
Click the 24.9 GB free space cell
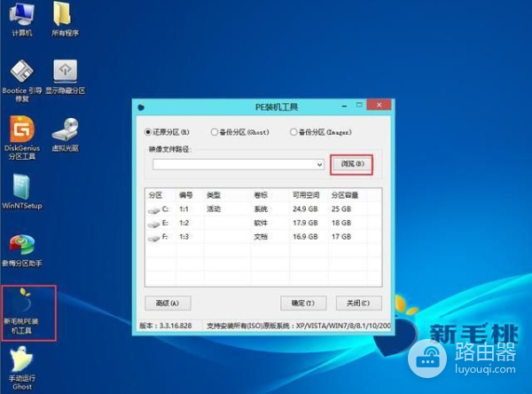[x=305, y=209]
